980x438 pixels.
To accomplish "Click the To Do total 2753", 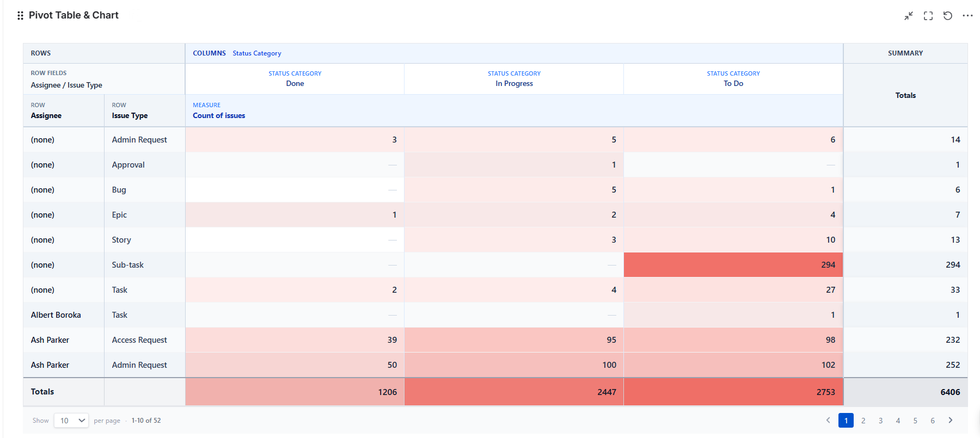I will [x=733, y=392].
